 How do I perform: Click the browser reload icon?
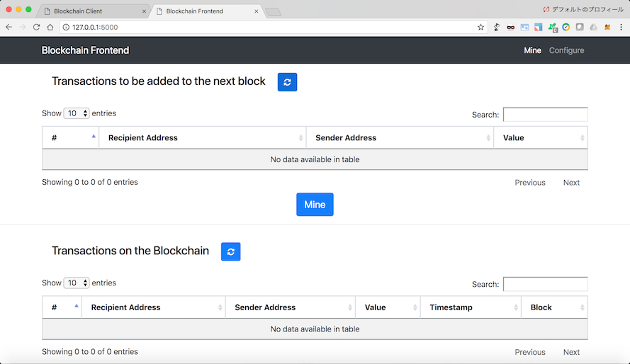tap(36, 27)
